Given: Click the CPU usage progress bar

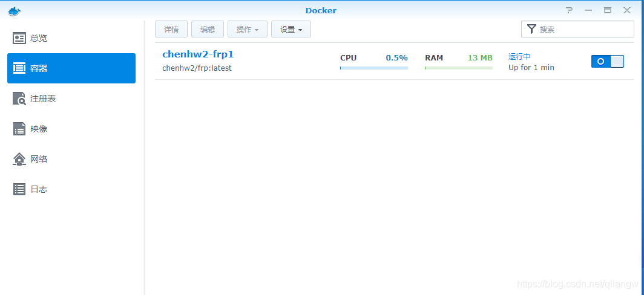Looking at the screenshot, I should 374,68.
